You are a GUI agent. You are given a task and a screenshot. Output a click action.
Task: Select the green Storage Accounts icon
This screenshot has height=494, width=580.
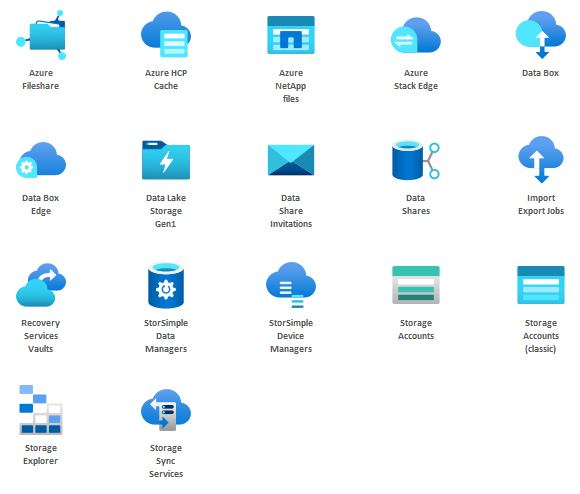[x=416, y=285]
